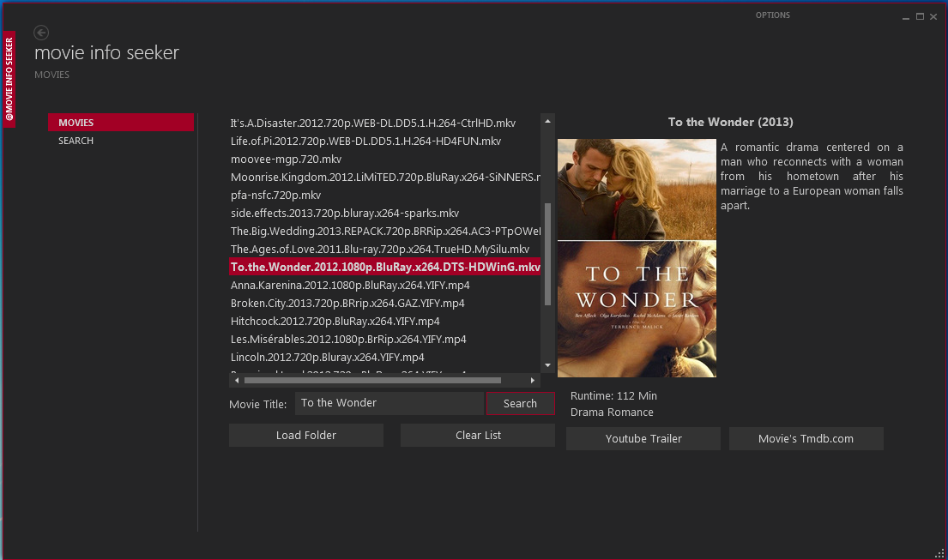Click the Runtime: 112 Min text

(613, 396)
